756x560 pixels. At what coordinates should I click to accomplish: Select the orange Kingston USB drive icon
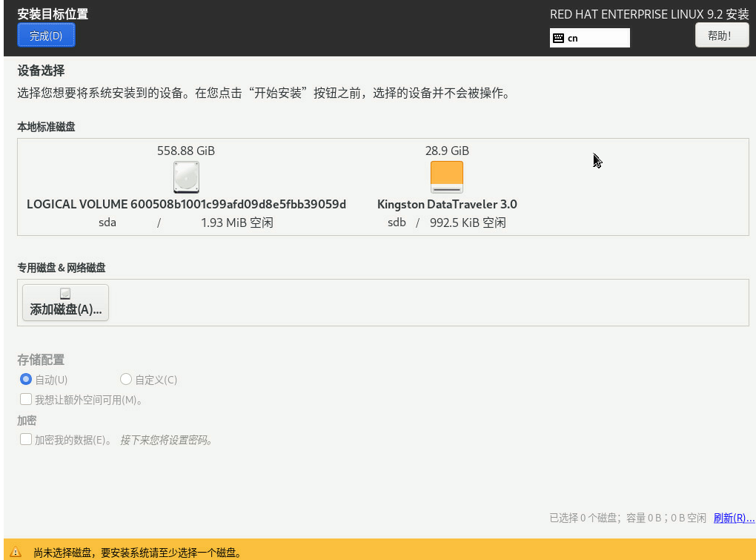(x=447, y=178)
